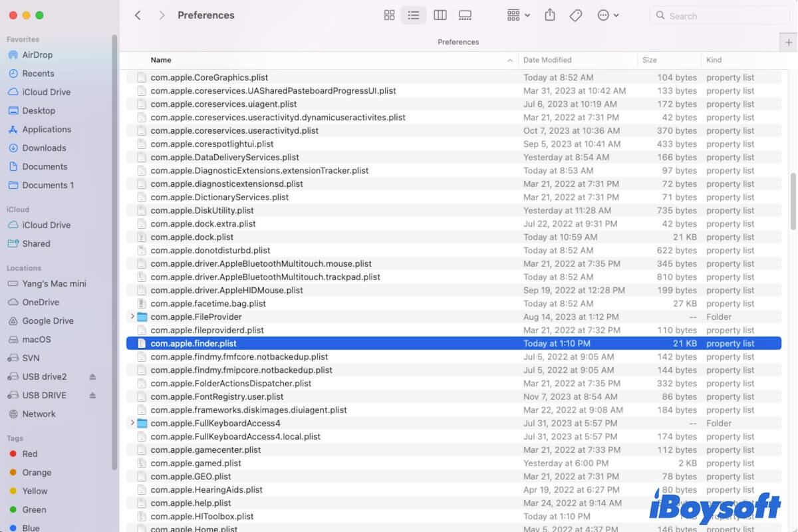Screen dimensions: 798x532
Task: Open the Action ellipsis menu
Action: click(x=608, y=15)
